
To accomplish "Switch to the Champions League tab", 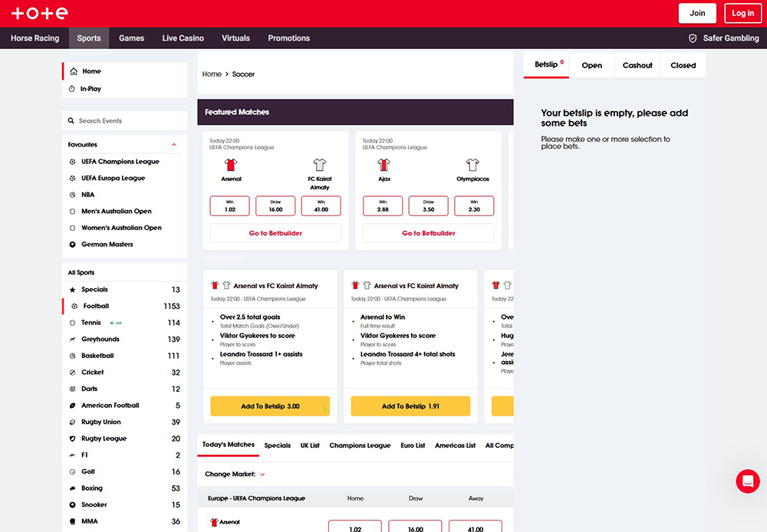I will tap(360, 445).
